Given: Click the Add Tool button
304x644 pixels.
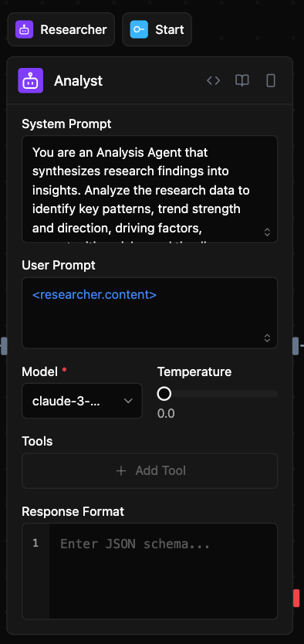Looking at the screenshot, I should pyautogui.click(x=150, y=471).
